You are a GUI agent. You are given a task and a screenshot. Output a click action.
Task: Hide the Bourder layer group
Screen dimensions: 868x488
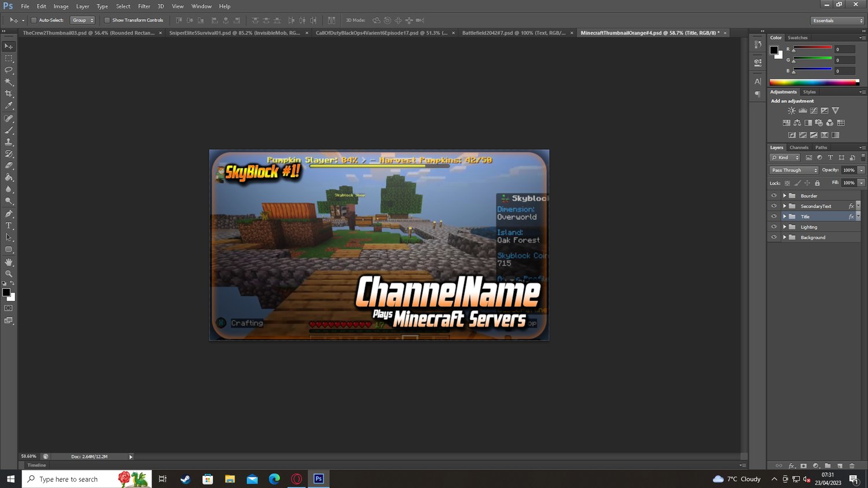tap(774, 196)
